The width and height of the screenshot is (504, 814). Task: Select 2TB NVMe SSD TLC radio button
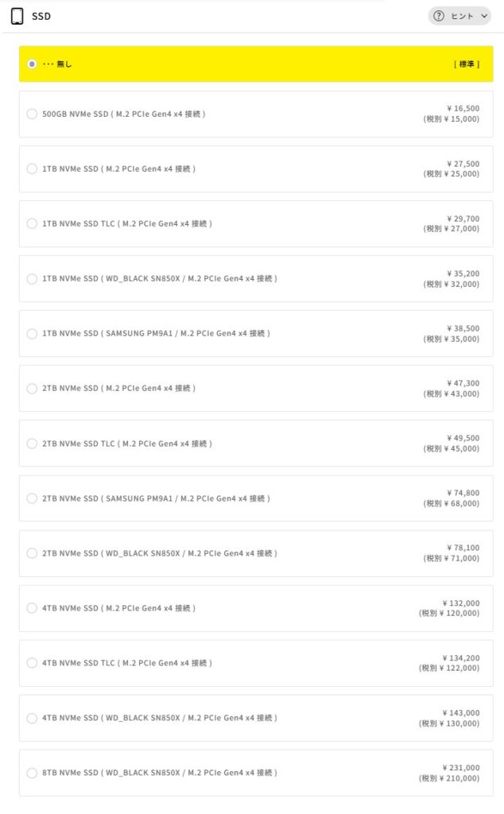(32, 443)
